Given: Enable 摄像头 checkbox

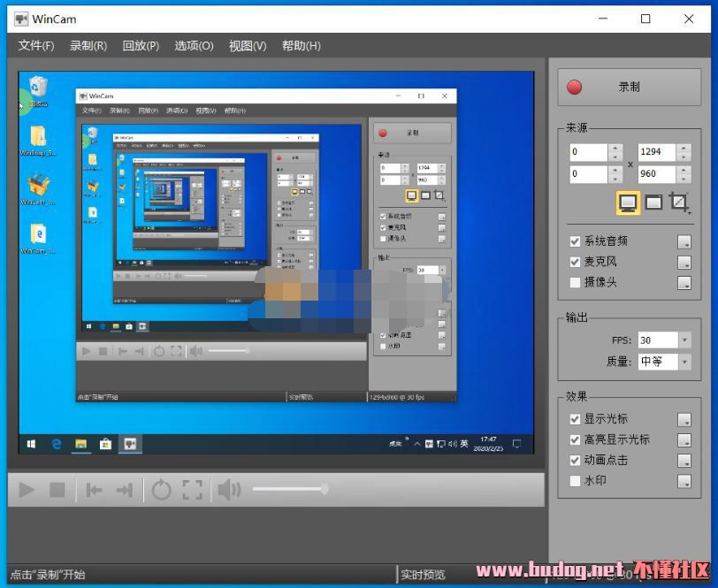Looking at the screenshot, I should click(x=575, y=283).
